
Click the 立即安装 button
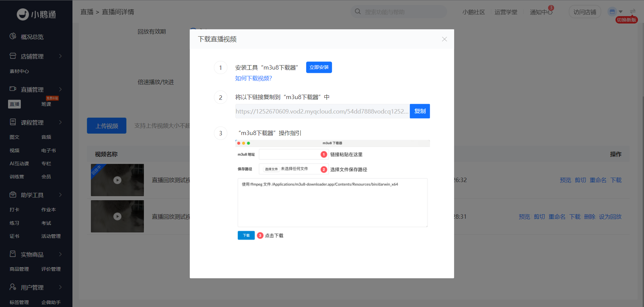coord(319,67)
